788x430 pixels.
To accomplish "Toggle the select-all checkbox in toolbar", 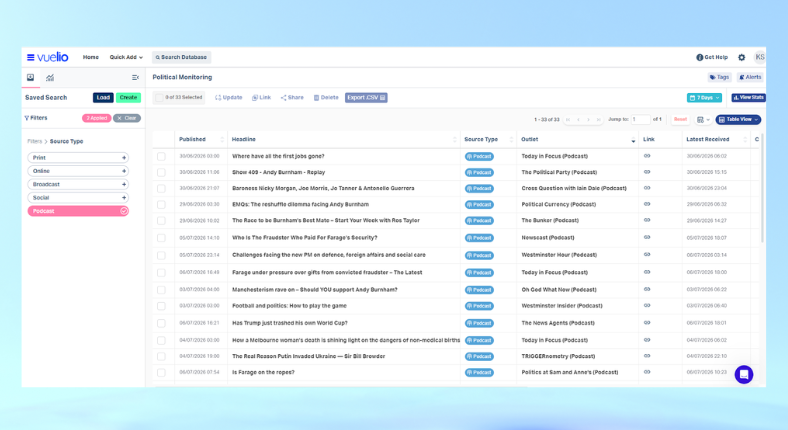I will 159,97.
